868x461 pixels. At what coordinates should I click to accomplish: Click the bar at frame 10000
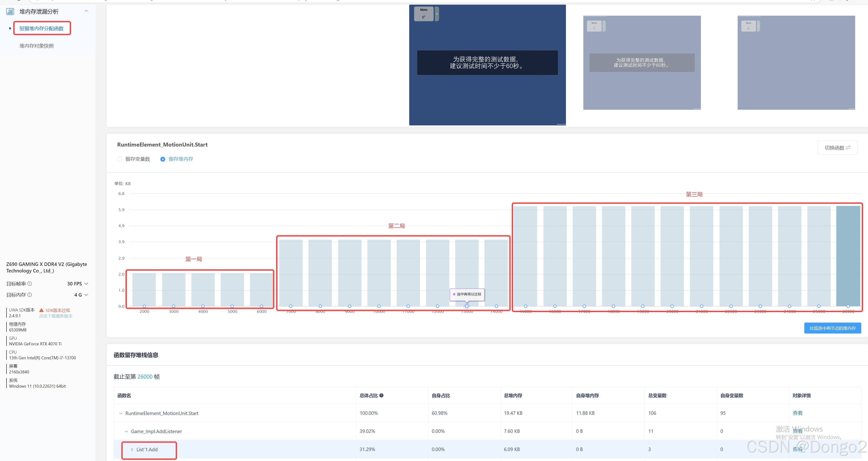click(379, 273)
